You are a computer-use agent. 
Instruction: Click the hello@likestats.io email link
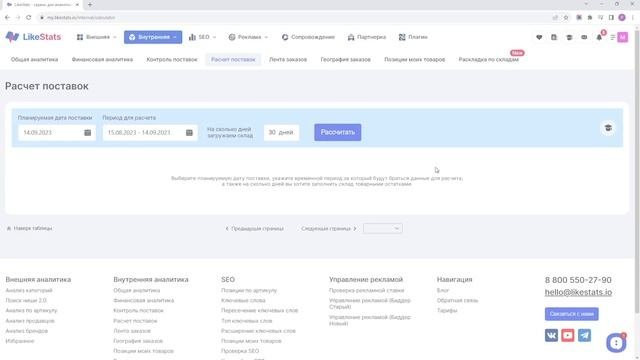pyautogui.click(x=578, y=292)
